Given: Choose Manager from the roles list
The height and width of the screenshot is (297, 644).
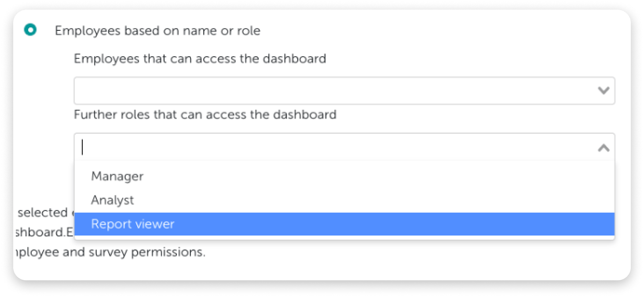Looking at the screenshot, I should (344, 177).
